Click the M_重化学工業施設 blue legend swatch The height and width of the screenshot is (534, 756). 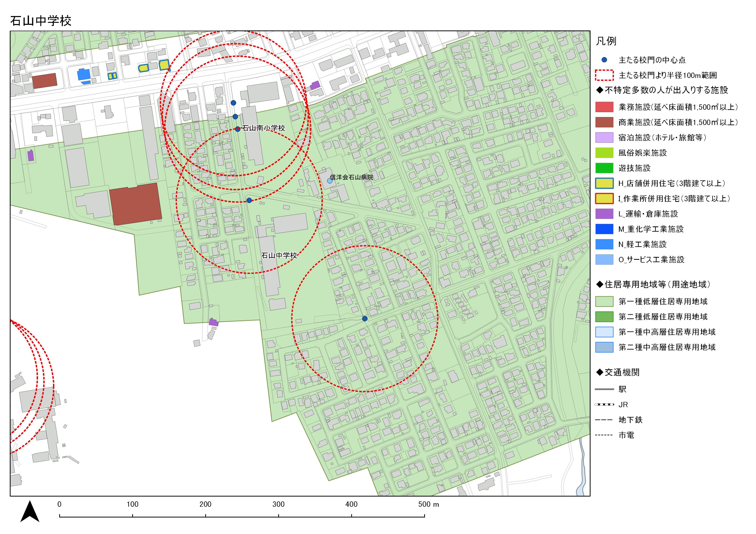click(x=604, y=229)
